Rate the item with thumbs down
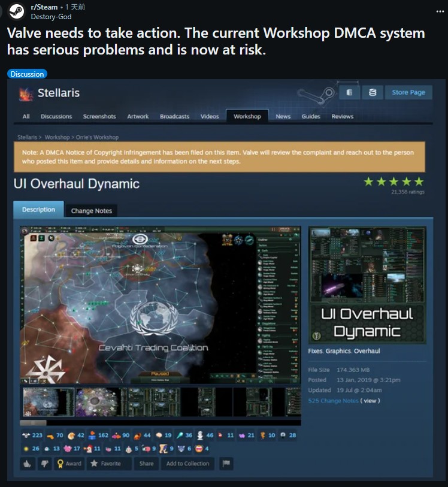Viewport: 448px width, 487px height. click(x=45, y=464)
